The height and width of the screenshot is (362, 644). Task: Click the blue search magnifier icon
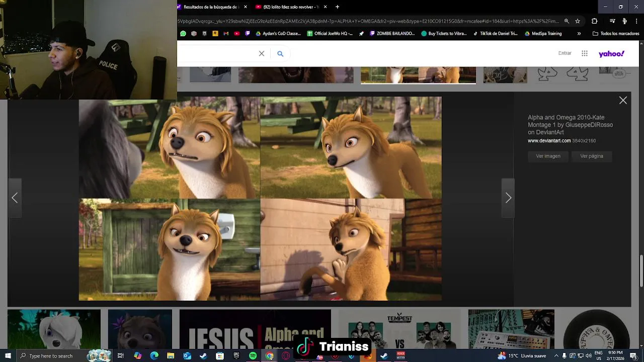[x=280, y=54]
